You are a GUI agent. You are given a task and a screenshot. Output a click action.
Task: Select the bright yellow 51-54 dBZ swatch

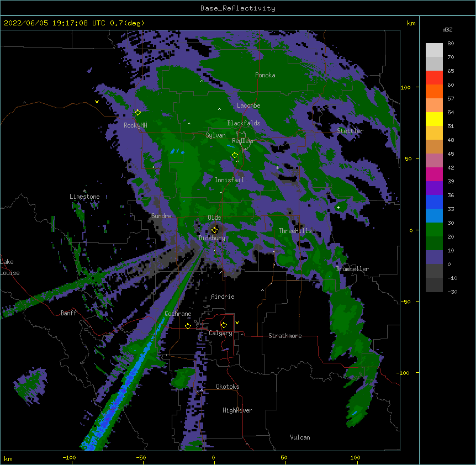434,119
